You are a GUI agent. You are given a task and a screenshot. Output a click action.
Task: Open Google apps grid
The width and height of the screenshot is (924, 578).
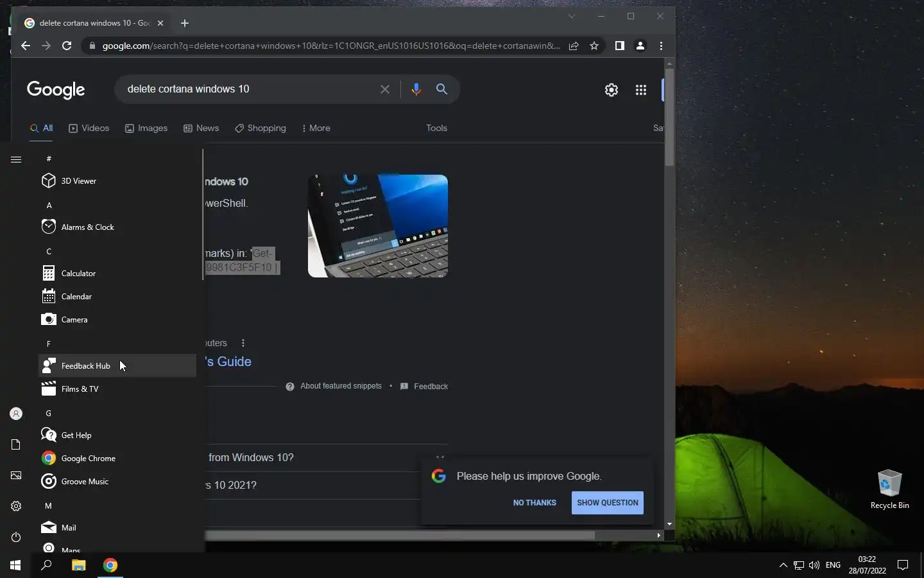click(641, 90)
